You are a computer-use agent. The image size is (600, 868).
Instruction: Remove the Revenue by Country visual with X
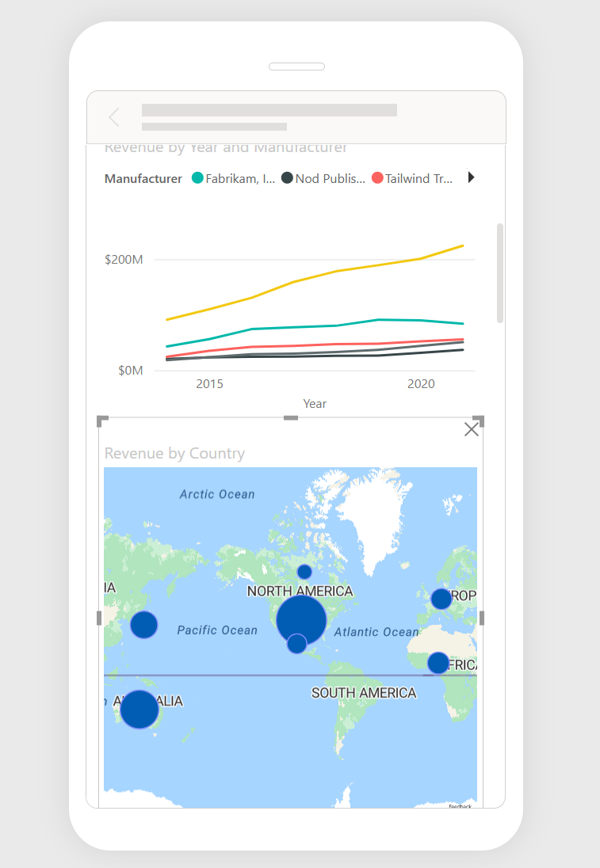472,429
